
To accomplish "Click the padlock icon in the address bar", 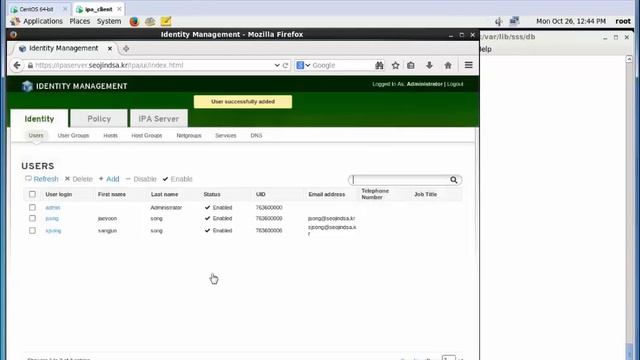I will point(30,65).
